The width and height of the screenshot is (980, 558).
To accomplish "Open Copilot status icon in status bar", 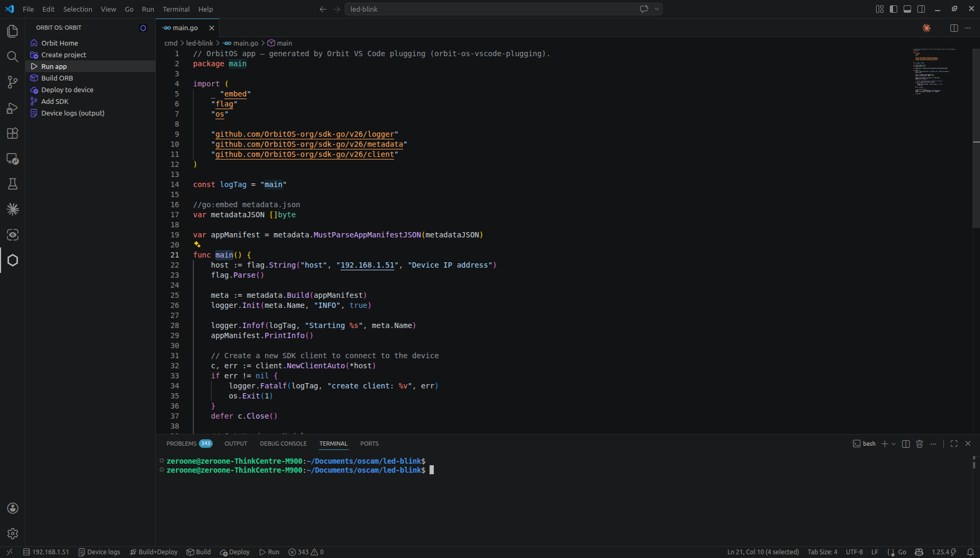I will pyautogui.click(x=919, y=552).
